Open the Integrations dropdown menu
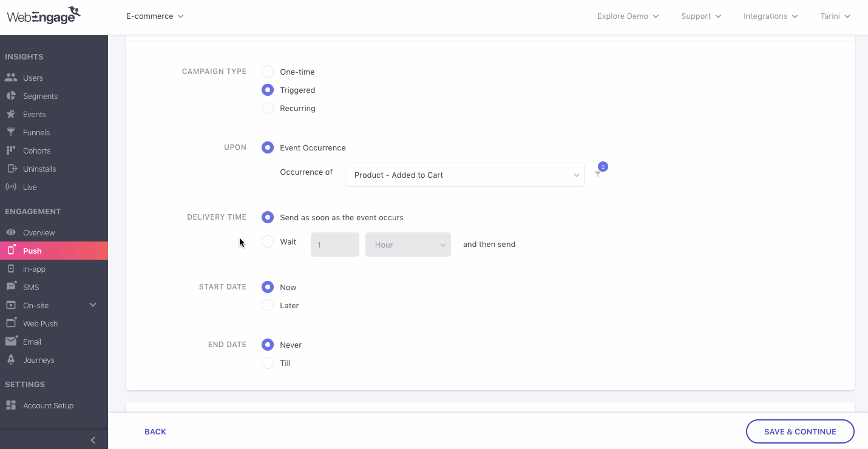Viewport: 868px width, 449px height. [771, 16]
